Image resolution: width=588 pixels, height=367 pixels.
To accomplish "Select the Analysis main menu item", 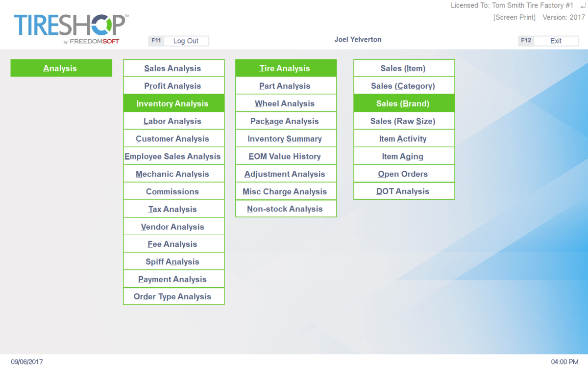I will (61, 68).
